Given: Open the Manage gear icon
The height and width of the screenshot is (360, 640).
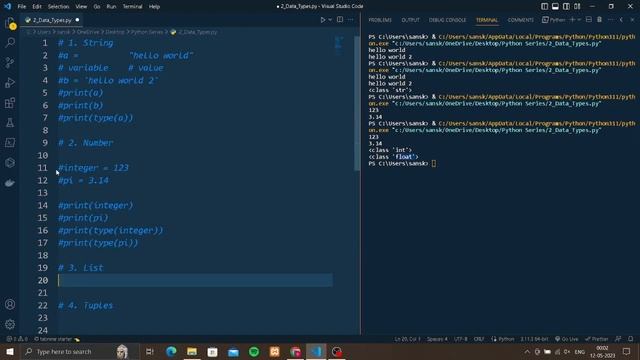Looking at the screenshot, I should 10,324.
